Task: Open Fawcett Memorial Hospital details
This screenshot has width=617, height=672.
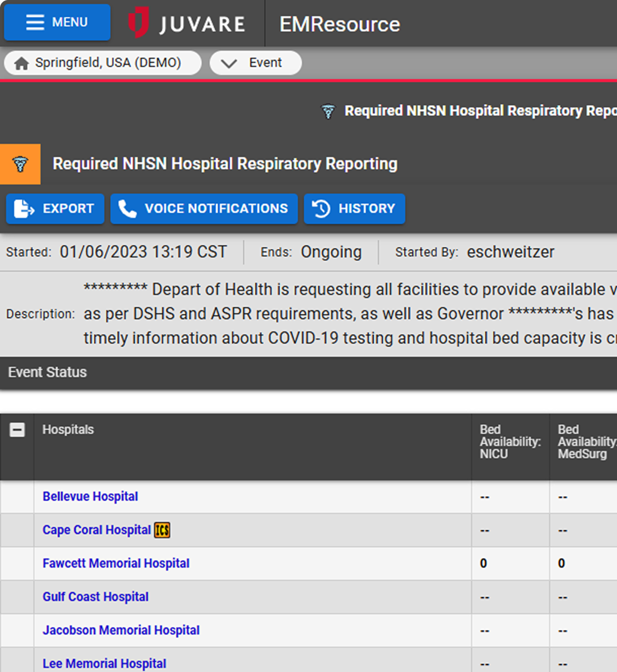Action: click(116, 564)
